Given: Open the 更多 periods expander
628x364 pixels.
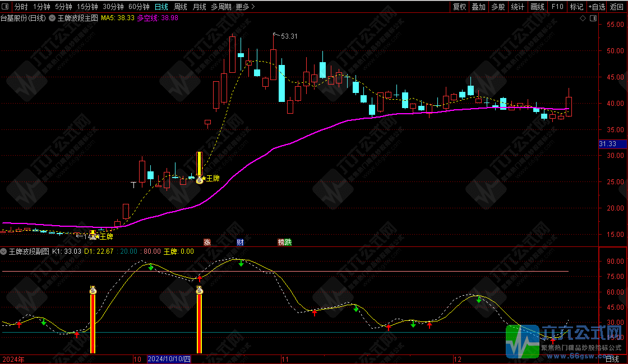Looking at the screenshot, I should click(x=246, y=7).
